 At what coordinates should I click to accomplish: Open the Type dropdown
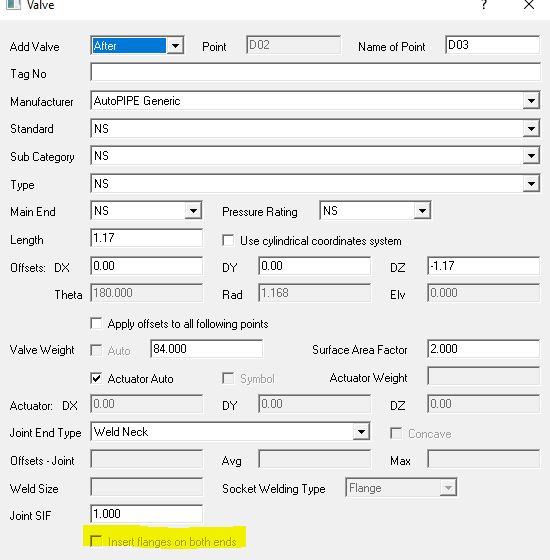(x=531, y=184)
